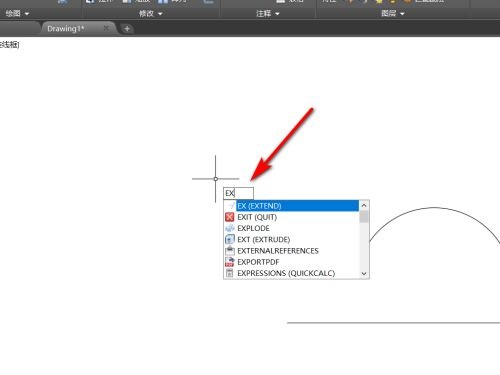Click the extrude icon beside EXT
Viewport: 500px width, 375px height.
(x=230, y=239)
